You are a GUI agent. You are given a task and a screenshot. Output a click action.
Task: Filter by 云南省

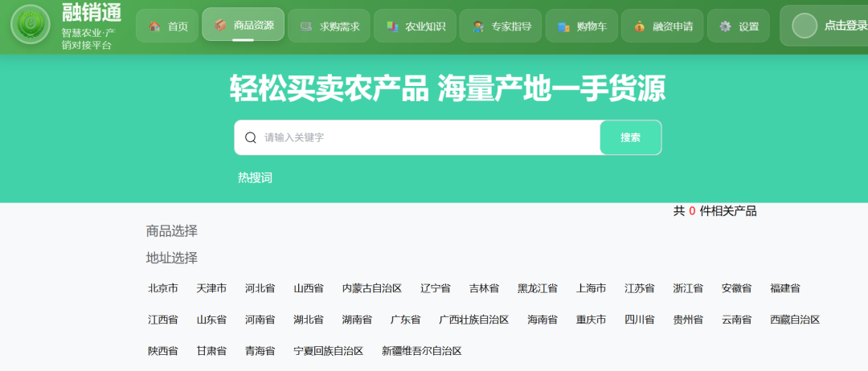point(737,320)
